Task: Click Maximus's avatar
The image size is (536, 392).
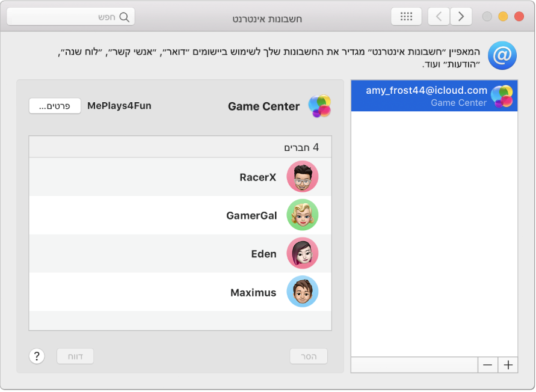Action: (x=303, y=292)
